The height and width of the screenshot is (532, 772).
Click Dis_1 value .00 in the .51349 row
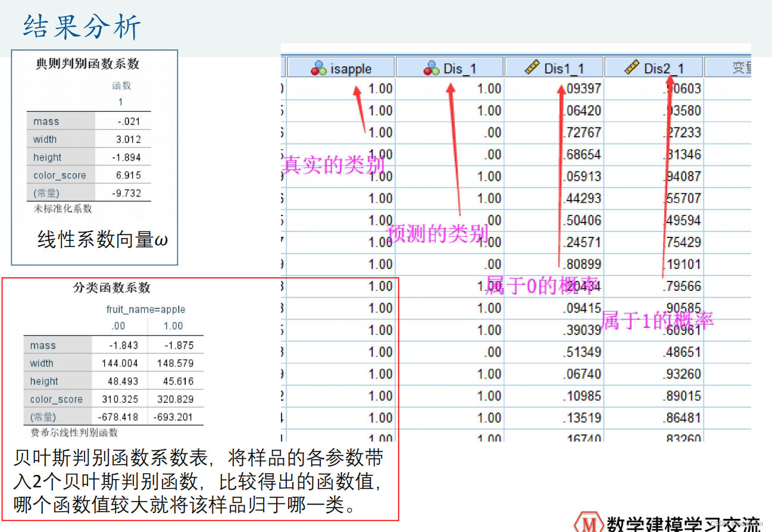pyautogui.click(x=449, y=352)
